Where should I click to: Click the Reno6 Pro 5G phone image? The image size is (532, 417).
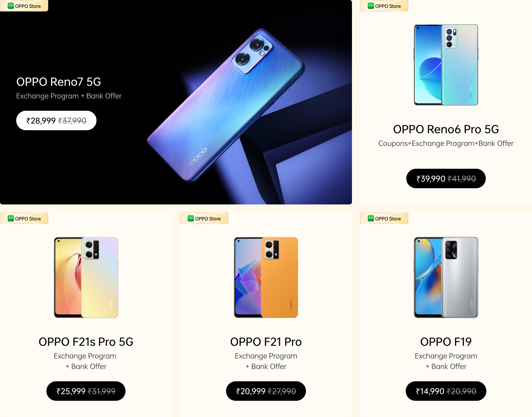[x=446, y=65]
